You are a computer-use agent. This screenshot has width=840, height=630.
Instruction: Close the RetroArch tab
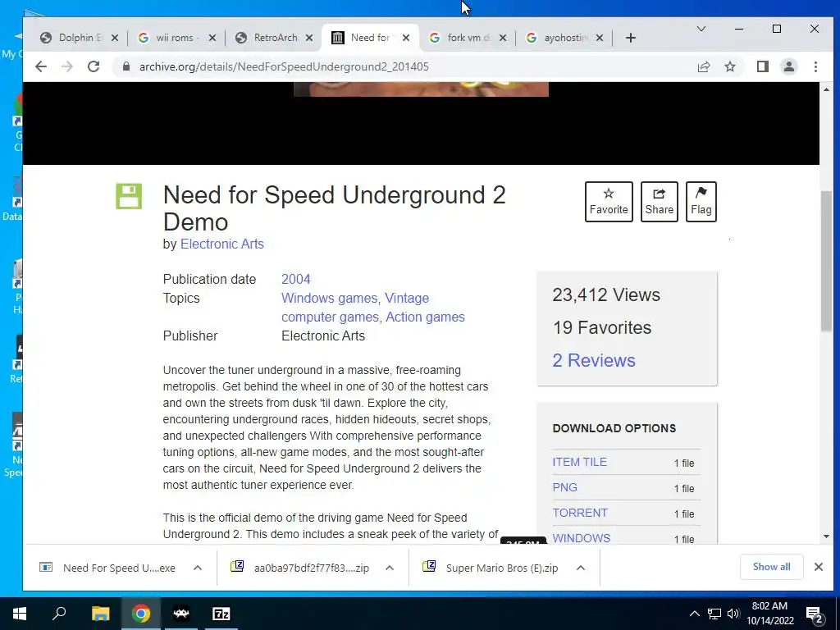click(x=309, y=38)
